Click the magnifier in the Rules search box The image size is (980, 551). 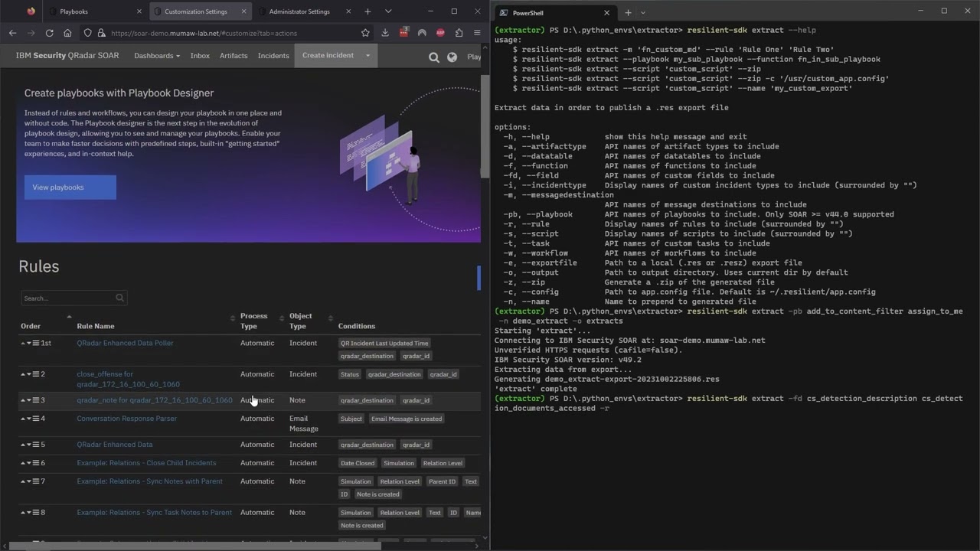tap(119, 298)
